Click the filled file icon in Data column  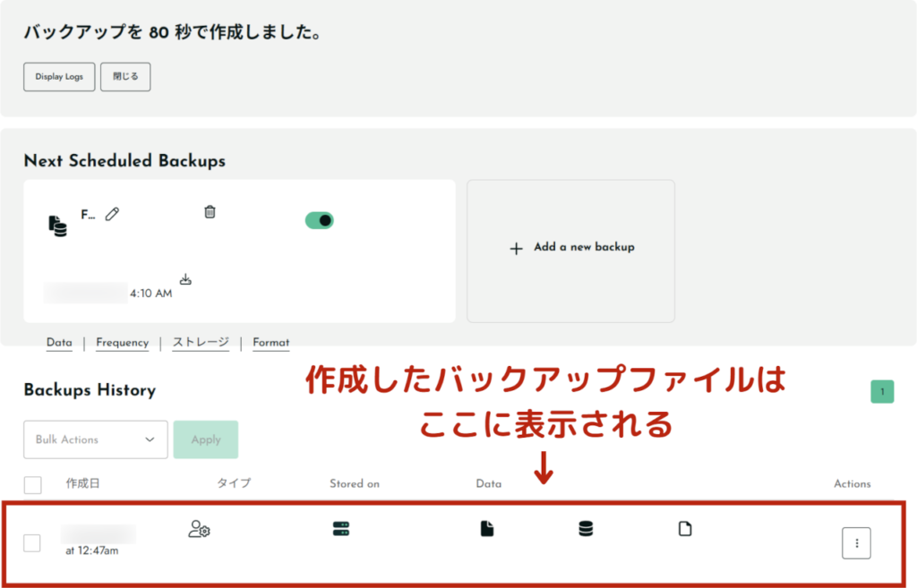coord(486,529)
